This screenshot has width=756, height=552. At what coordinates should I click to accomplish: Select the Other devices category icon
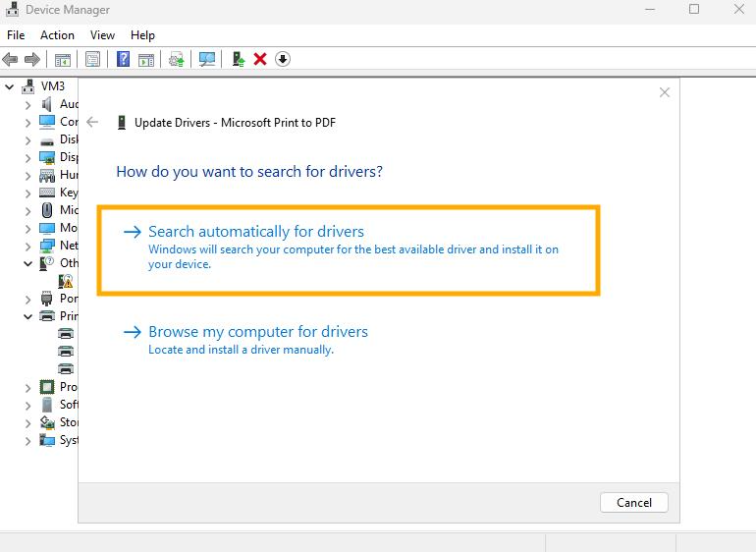[x=47, y=263]
